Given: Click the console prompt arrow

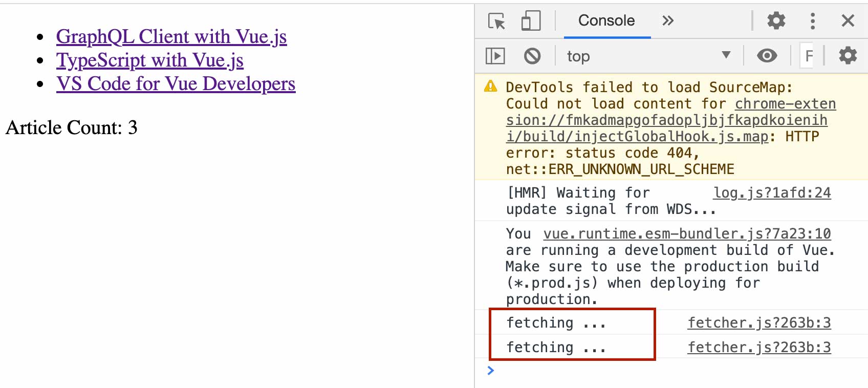Looking at the screenshot, I should point(491,371).
